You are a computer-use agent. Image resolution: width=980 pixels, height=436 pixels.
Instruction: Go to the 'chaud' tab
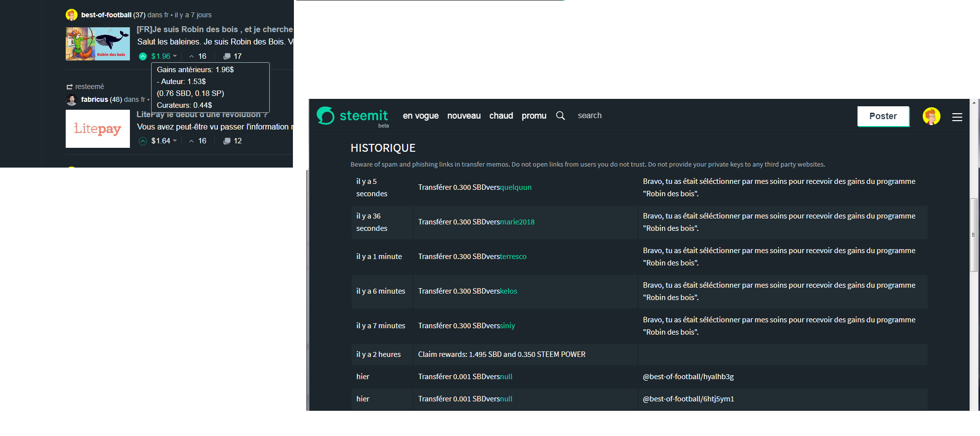point(501,116)
